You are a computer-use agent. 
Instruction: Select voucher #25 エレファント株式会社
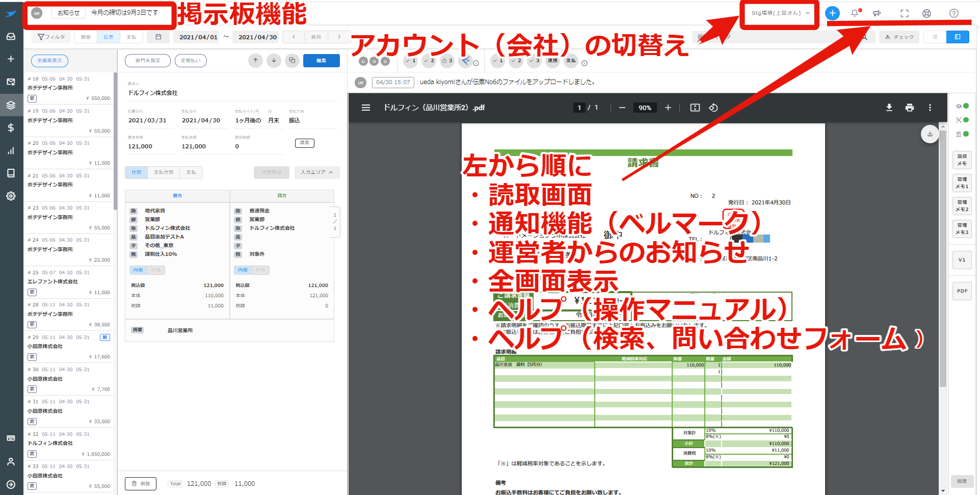click(x=69, y=282)
